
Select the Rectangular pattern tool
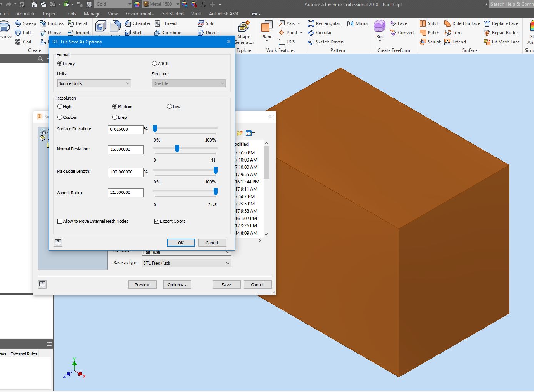click(x=324, y=23)
